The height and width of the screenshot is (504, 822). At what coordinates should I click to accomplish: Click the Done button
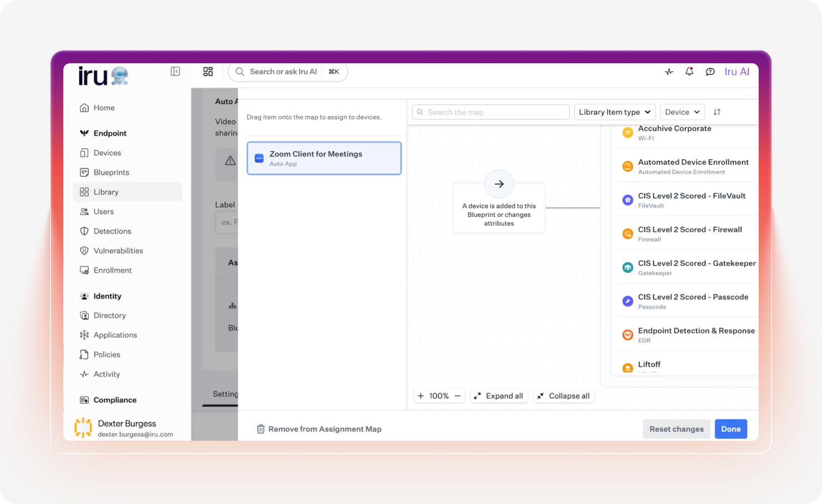pos(731,429)
